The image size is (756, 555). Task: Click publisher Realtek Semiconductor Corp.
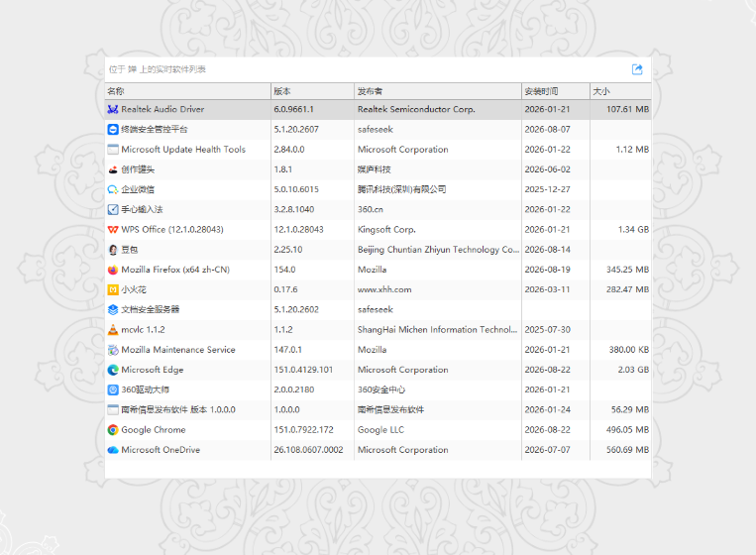[416, 109]
